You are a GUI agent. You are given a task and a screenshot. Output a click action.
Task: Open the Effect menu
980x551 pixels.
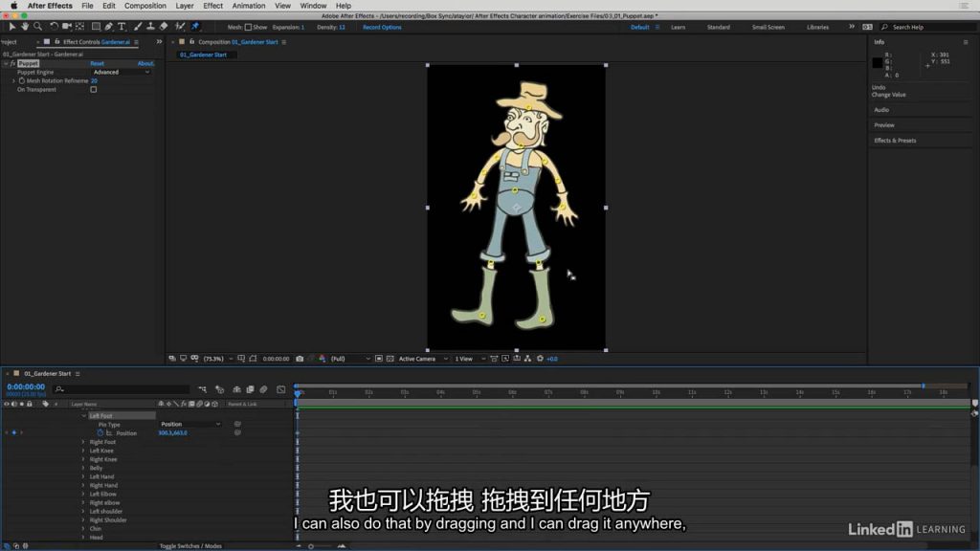[x=213, y=6]
